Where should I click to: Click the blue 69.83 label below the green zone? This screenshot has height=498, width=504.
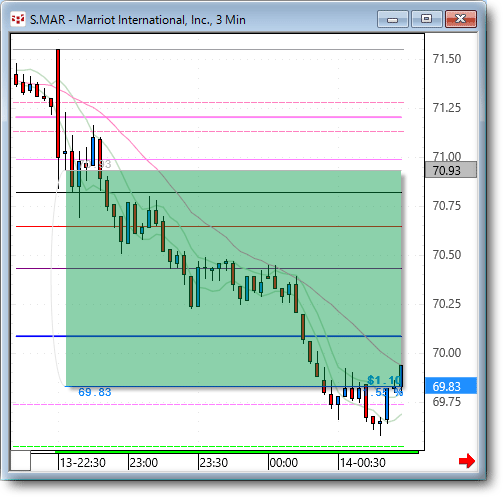(95, 392)
